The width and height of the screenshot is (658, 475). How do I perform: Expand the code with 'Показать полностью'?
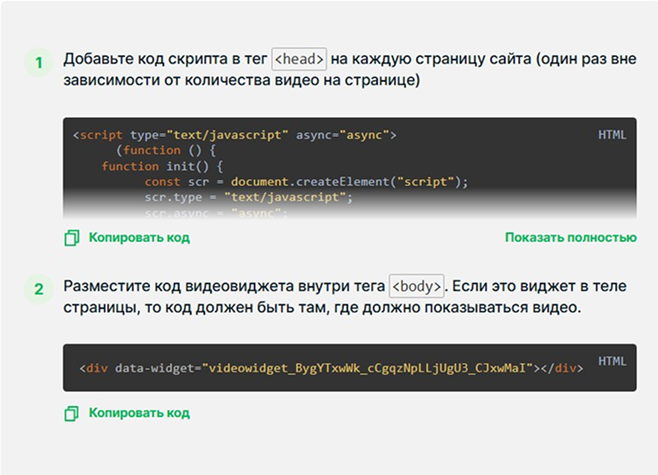tap(570, 238)
